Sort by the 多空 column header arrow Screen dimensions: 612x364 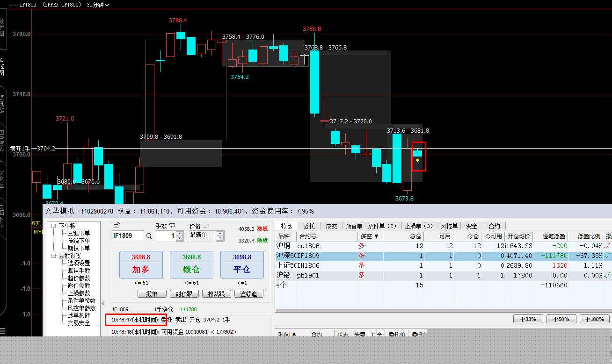(376, 236)
